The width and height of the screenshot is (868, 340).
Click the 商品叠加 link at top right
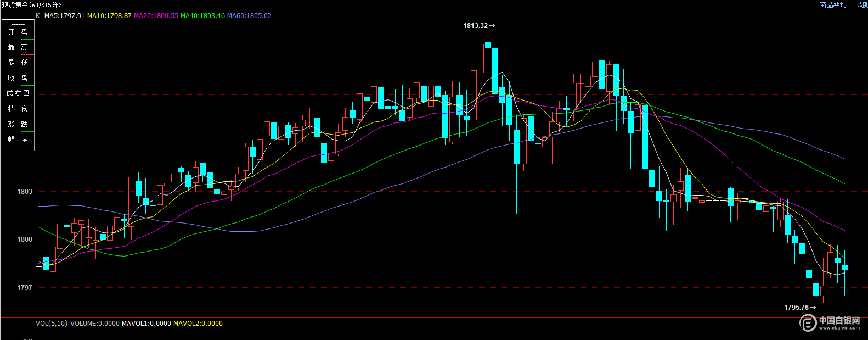[x=833, y=5]
